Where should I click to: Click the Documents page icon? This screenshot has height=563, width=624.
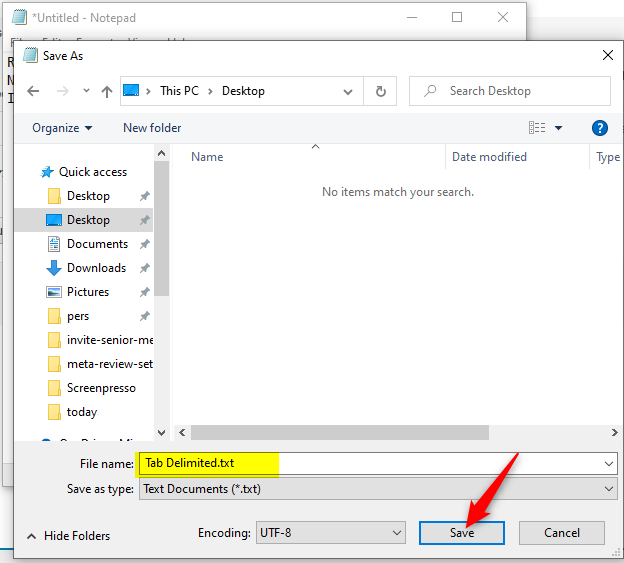[54, 244]
